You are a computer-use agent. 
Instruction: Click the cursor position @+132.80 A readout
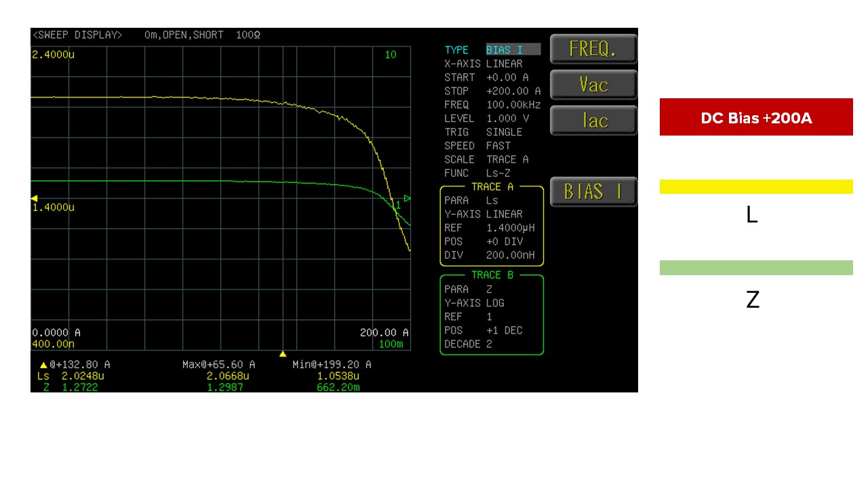pos(80,365)
